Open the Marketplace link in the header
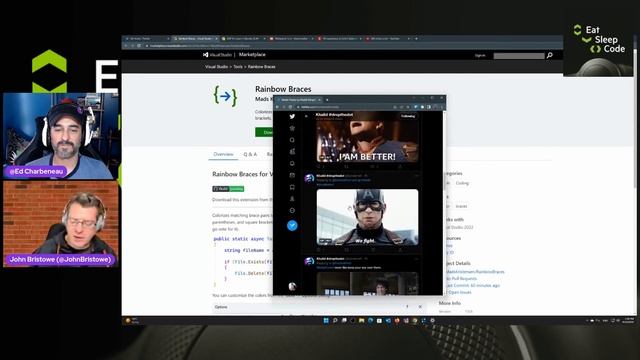Screen dimensions: 640x360 [252, 54]
